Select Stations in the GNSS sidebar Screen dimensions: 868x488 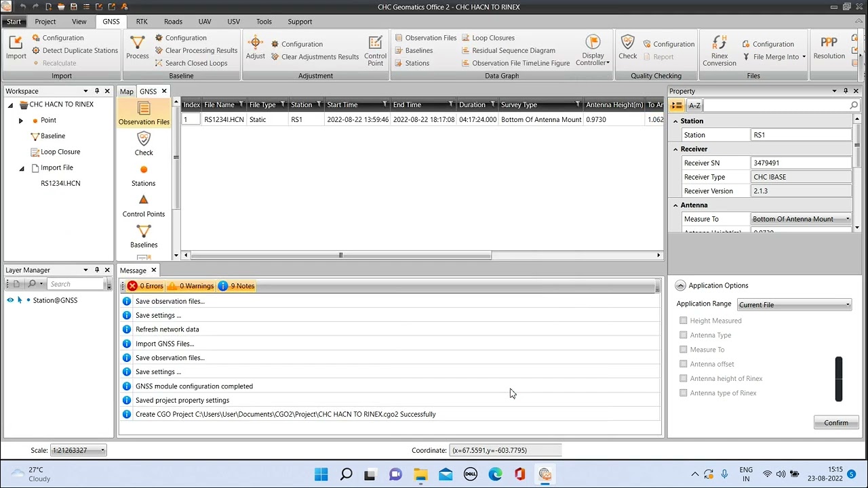144,175
